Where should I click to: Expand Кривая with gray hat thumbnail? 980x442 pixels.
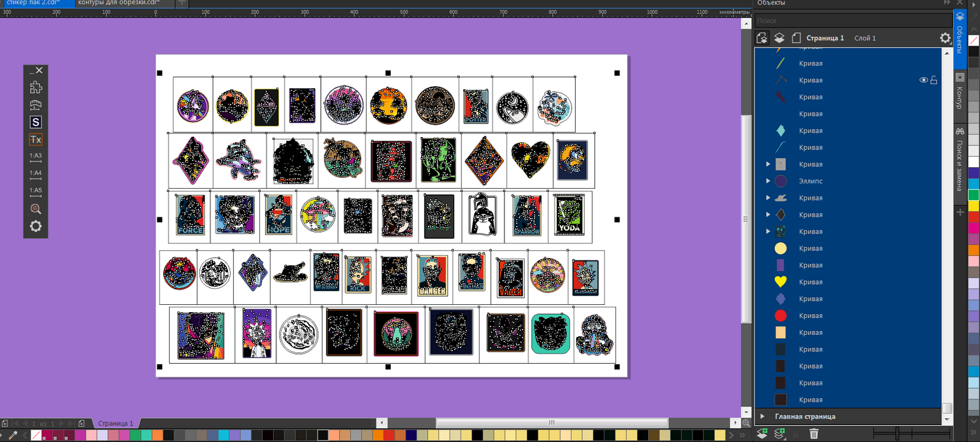tap(768, 198)
